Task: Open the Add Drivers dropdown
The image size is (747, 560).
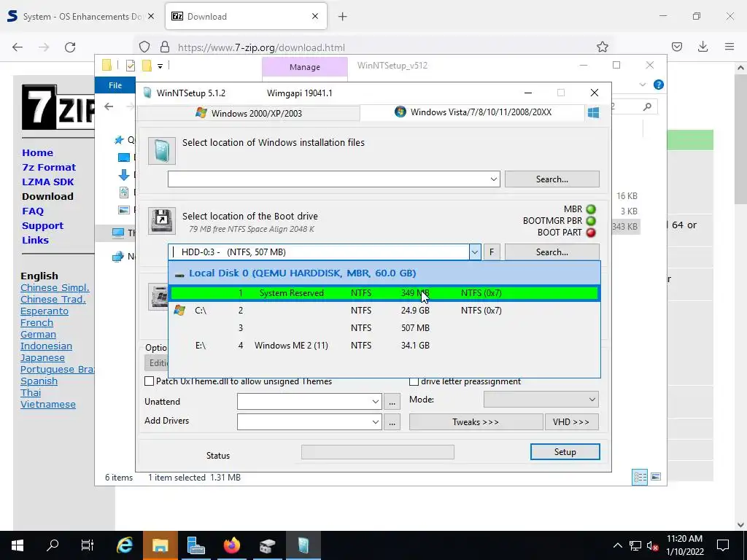Action: (x=376, y=422)
